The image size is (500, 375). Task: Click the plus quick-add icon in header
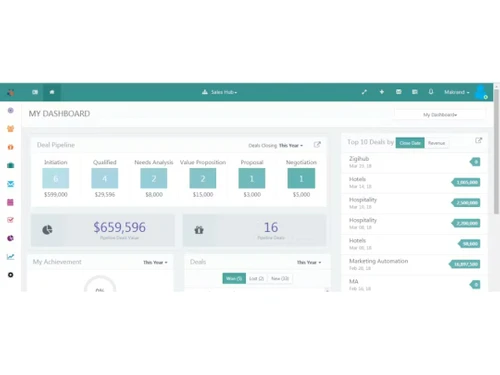[382, 92]
